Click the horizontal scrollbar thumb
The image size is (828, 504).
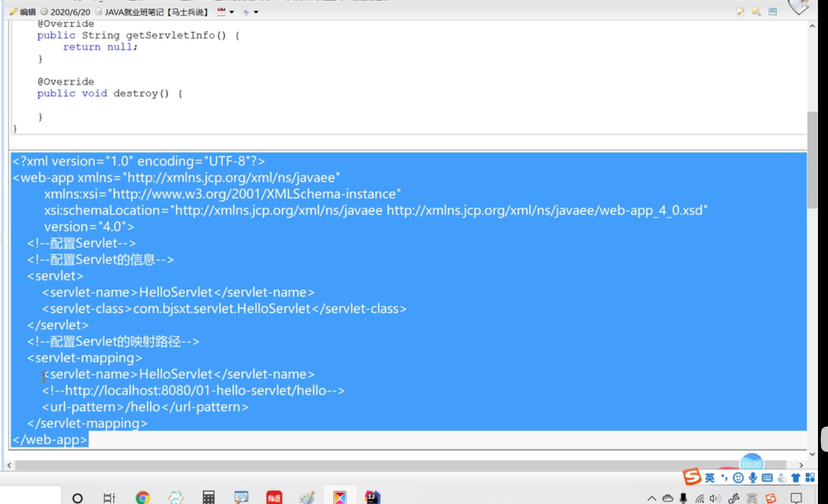click(401, 465)
